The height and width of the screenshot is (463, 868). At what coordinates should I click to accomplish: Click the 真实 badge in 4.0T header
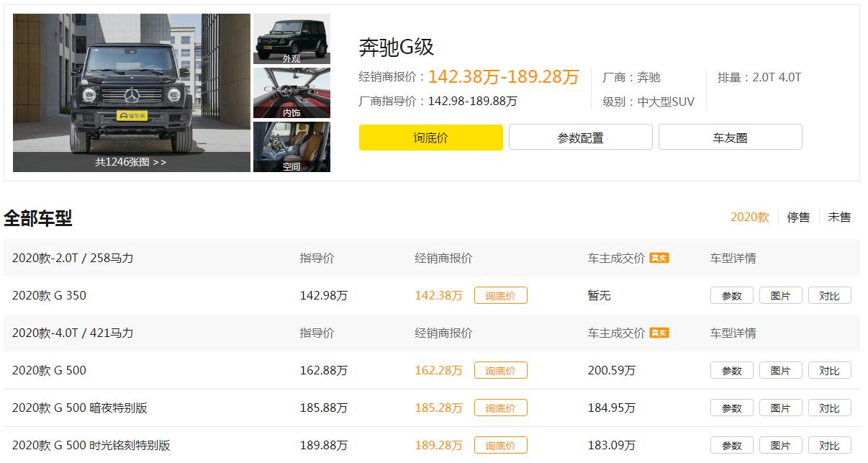[659, 333]
